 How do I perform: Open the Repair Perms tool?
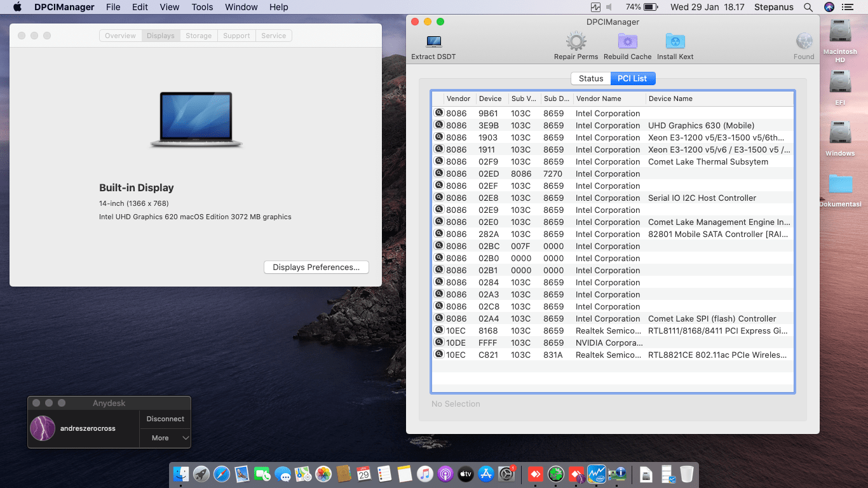click(x=576, y=42)
